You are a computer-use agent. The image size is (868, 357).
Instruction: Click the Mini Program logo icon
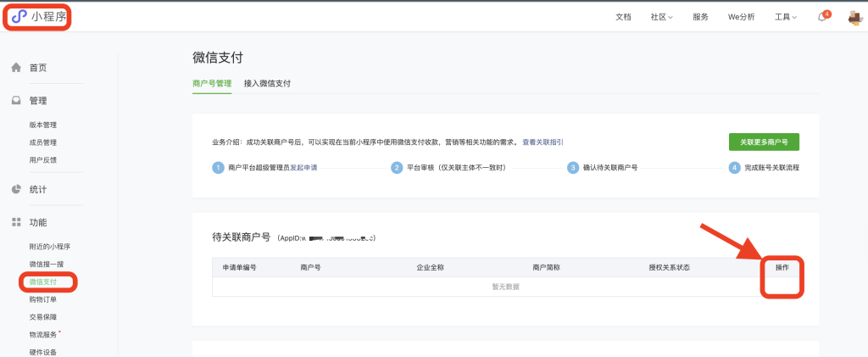(19, 17)
